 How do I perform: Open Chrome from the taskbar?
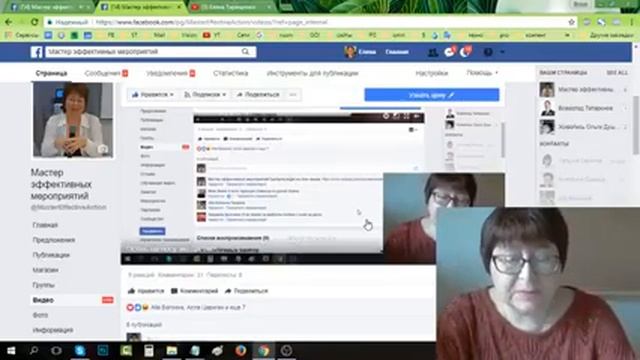coord(264,351)
